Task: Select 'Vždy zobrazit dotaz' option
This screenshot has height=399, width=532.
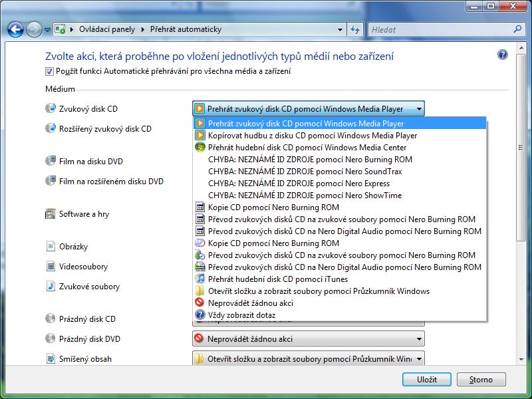Action: pos(340,315)
